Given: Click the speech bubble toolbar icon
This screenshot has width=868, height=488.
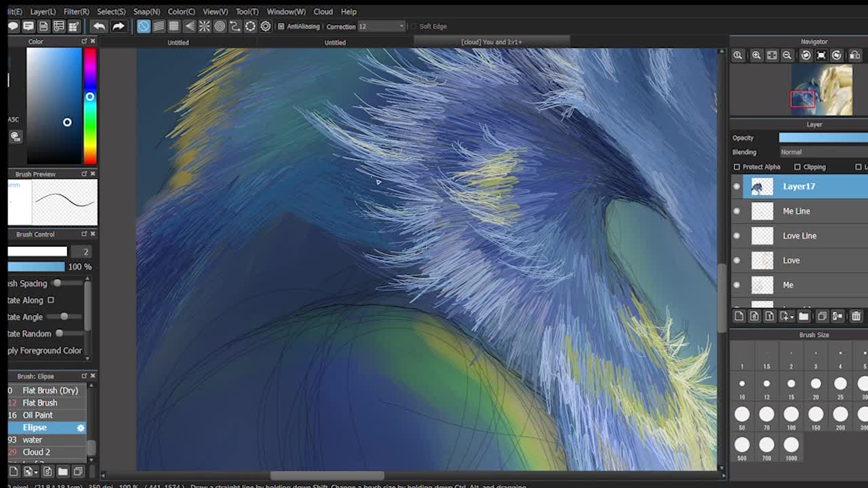Looking at the screenshot, I should click(13, 26).
